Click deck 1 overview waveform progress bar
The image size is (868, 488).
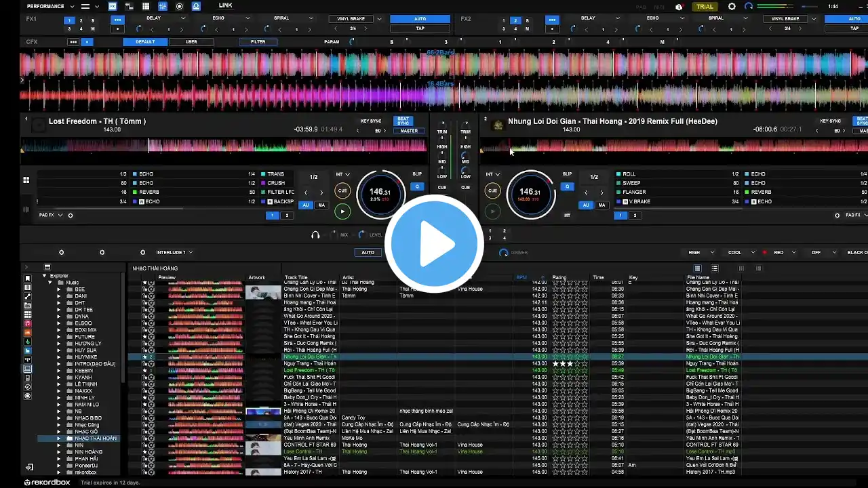tap(224, 145)
